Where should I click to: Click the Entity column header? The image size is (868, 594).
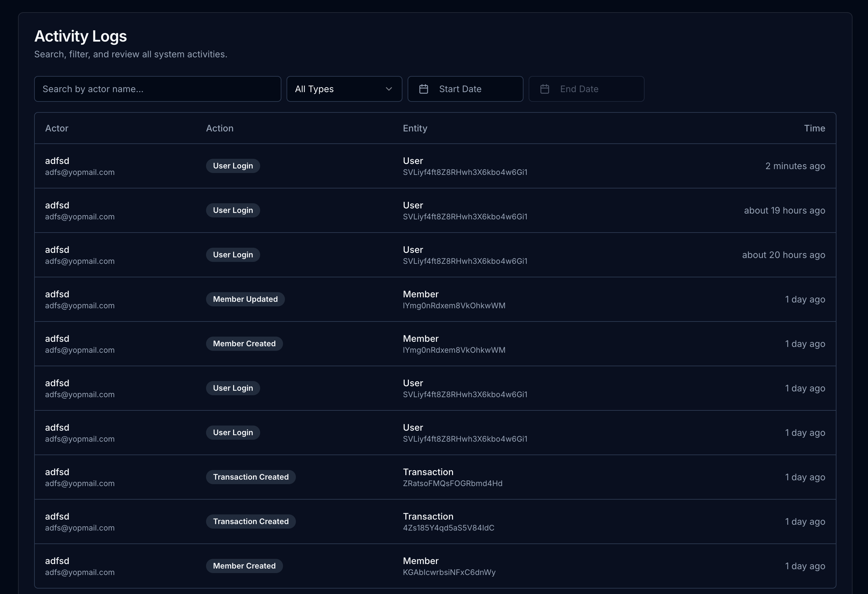pyautogui.click(x=415, y=128)
